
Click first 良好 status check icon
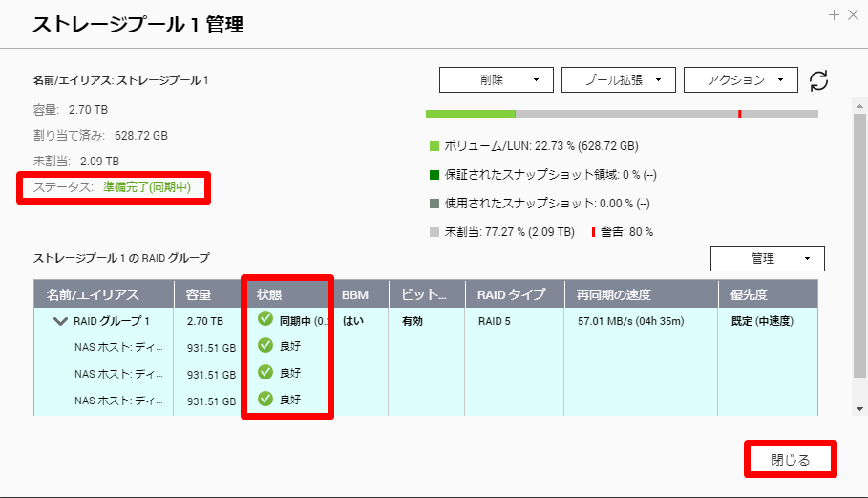point(265,346)
